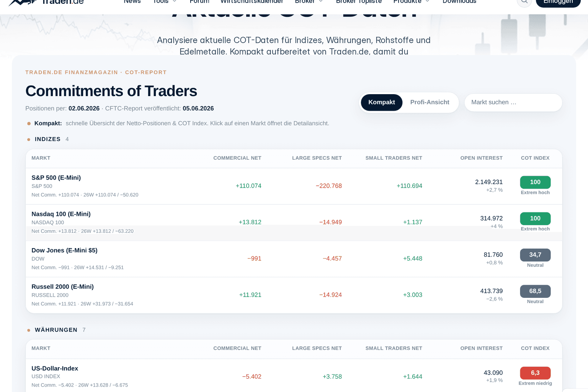Open the News menu item
Image resolution: width=588 pixels, height=392 pixels.
pos(132,2)
